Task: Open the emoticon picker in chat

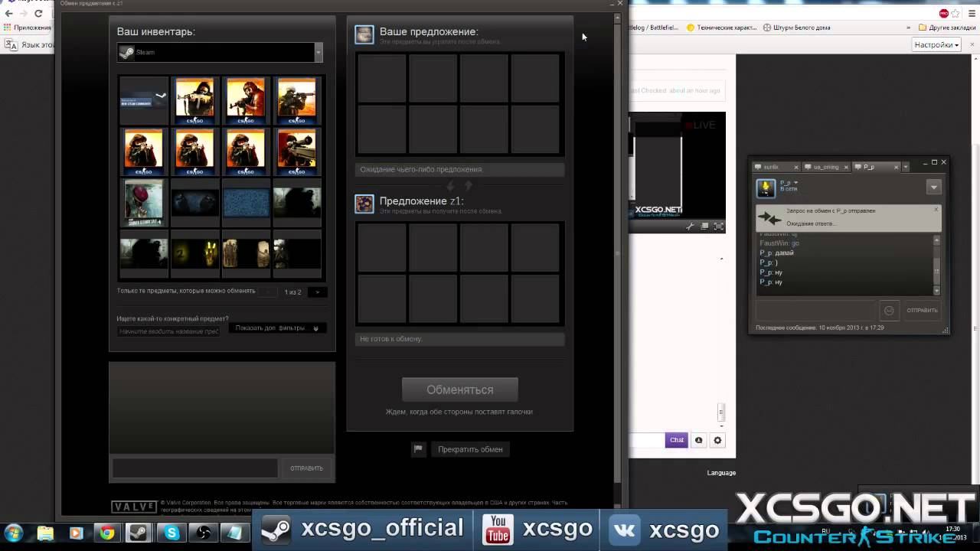Action: [889, 311]
